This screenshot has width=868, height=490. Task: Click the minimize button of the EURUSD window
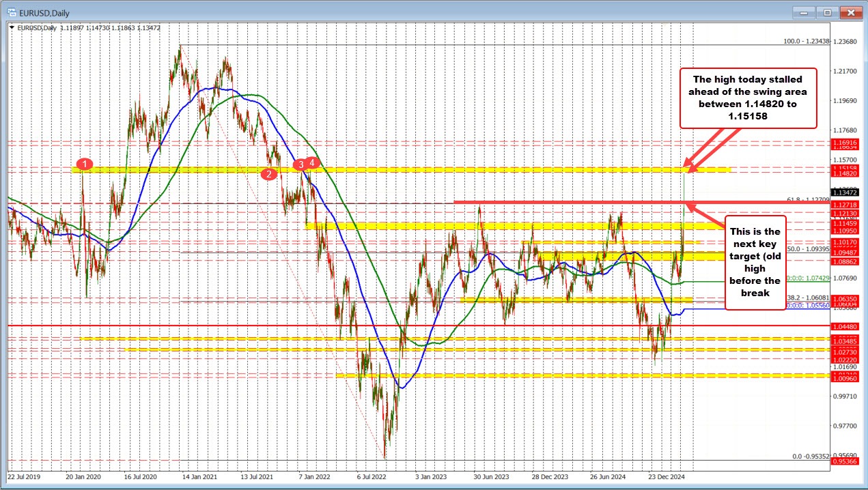click(x=804, y=12)
